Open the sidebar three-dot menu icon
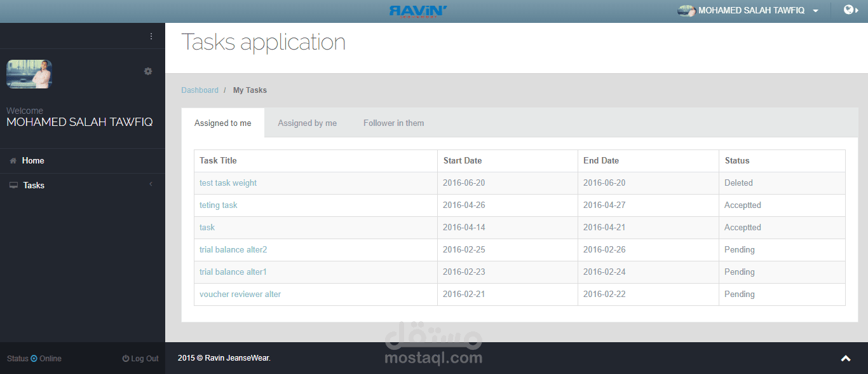 [151, 36]
